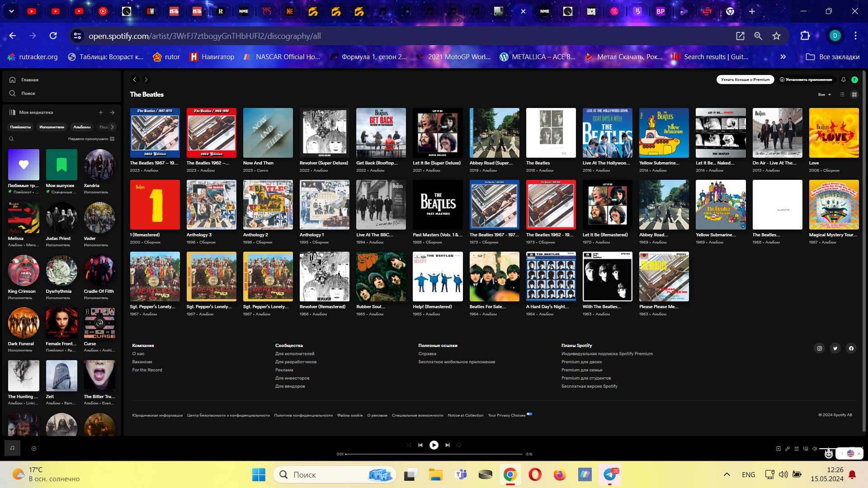Screen dimensions: 868x488
Task: Click the plus icon to create a playlist
Action: point(101,113)
